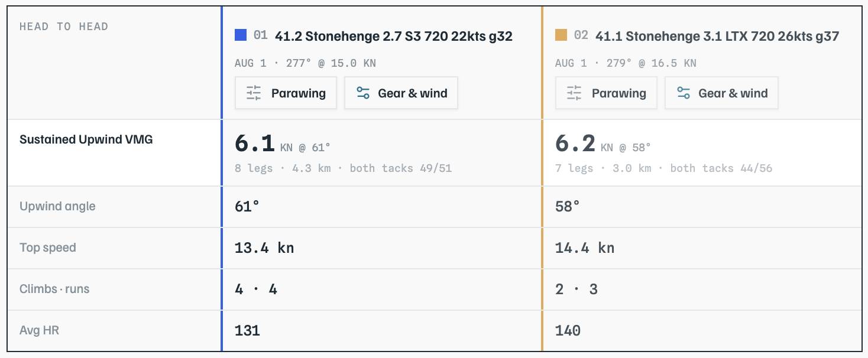The width and height of the screenshot is (868, 358).
Task: Select the Avg HR row label
Action: (x=39, y=331)
